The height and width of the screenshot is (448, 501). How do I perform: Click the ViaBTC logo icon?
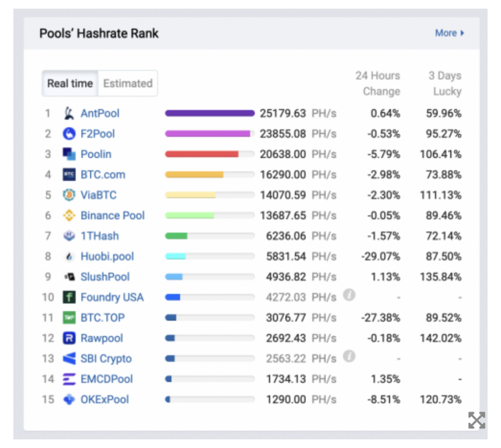[69, 195]
